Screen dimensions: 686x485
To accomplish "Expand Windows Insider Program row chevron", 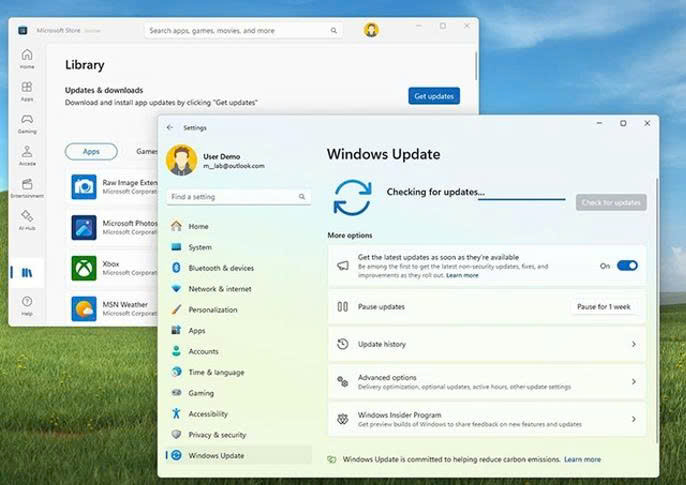I will [634, 419].
